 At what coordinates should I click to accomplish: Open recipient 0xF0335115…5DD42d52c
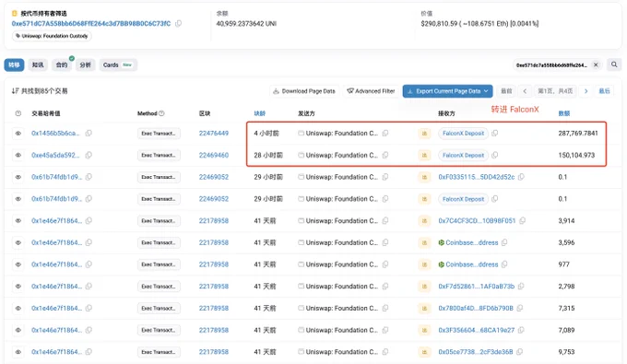tap(477, 177)
